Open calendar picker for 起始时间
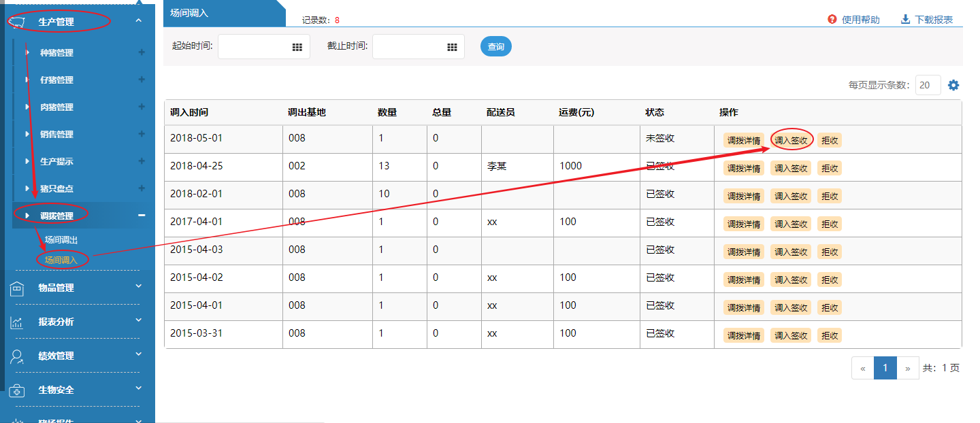Image resolution: width=980 pixels, height=423 pixels. click(297, 47)
